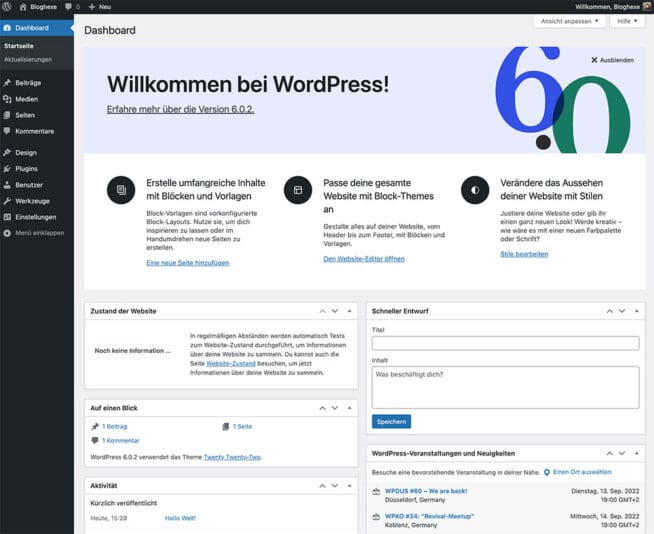The height and width of the screenshot is (534, 654).
Task: Click the Stile bearbeiten link
Action: tap(524, 254)
